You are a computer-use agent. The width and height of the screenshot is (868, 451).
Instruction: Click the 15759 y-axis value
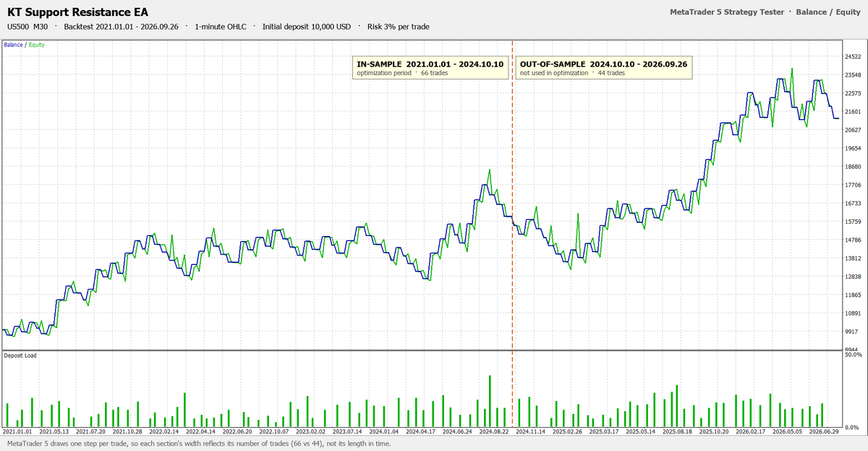tap(854, 222)
